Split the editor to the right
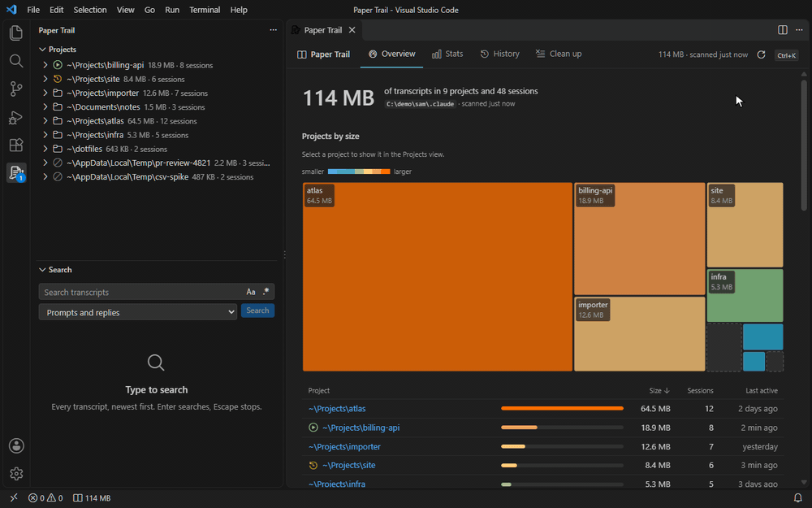Screen dimensions: 812x508 [x=783, y=30]
